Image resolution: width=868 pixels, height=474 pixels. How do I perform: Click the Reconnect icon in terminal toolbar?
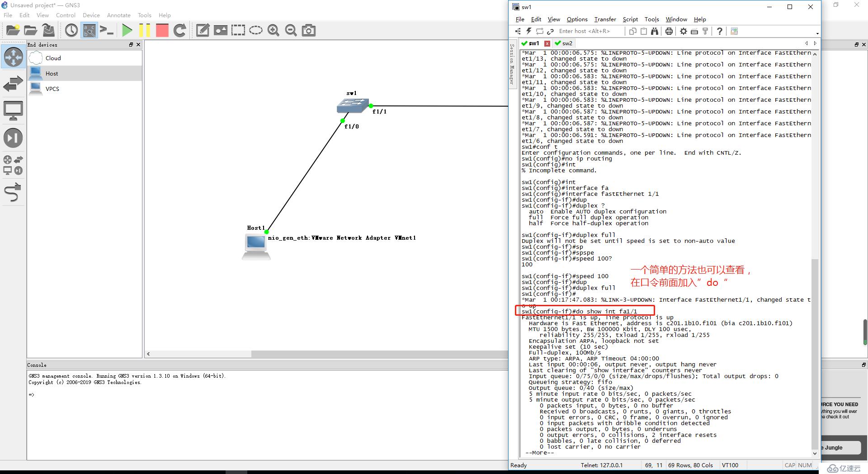click(x=539, y=31)
